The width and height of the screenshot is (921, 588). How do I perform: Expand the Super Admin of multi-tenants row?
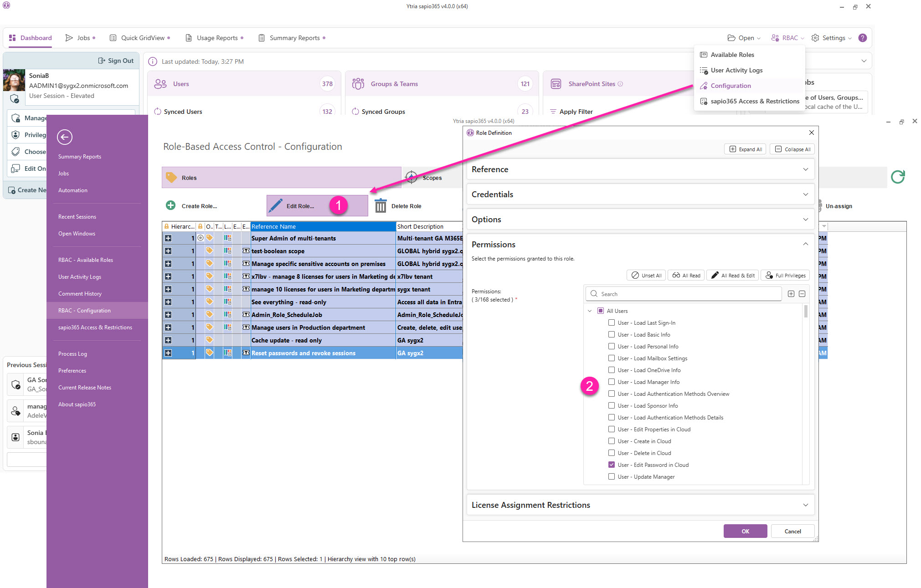(168, 238)
